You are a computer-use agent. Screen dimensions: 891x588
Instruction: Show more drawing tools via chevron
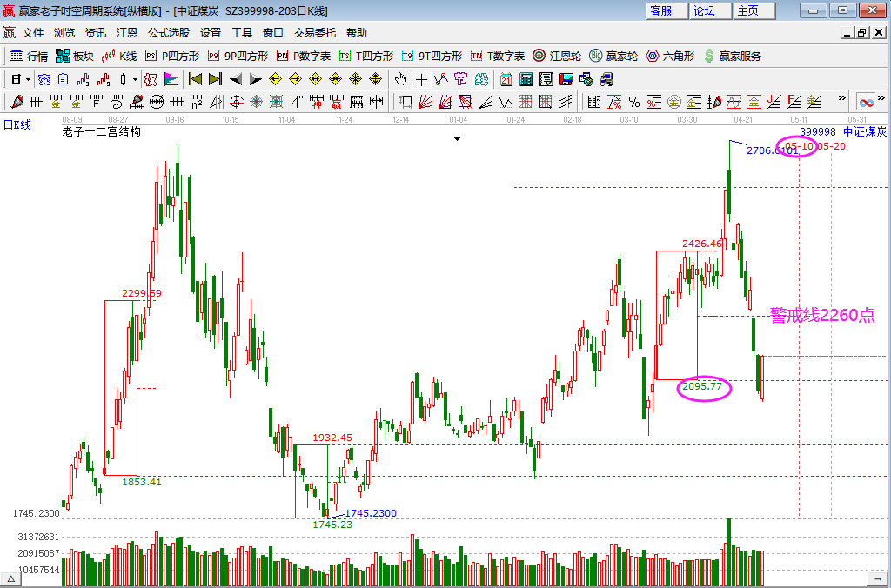(x=842, y=98)
